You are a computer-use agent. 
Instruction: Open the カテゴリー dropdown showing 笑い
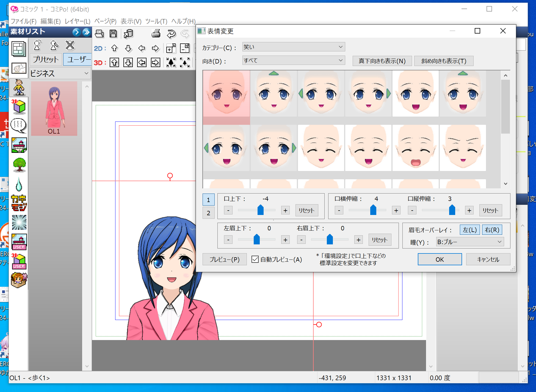click(x=293, y=47)
